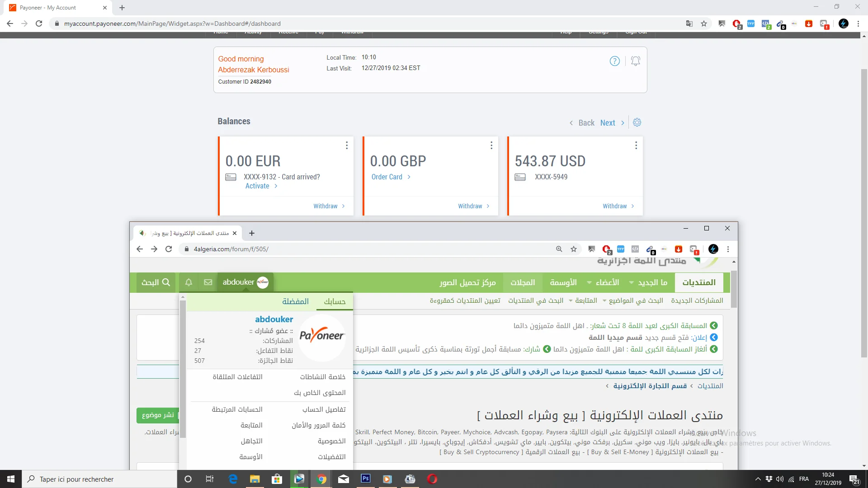Image resolution: width=868 pixels, height=488 pixels.
Task: Open the USD balance three-dot menu
Action: click(x=636, y=145)
